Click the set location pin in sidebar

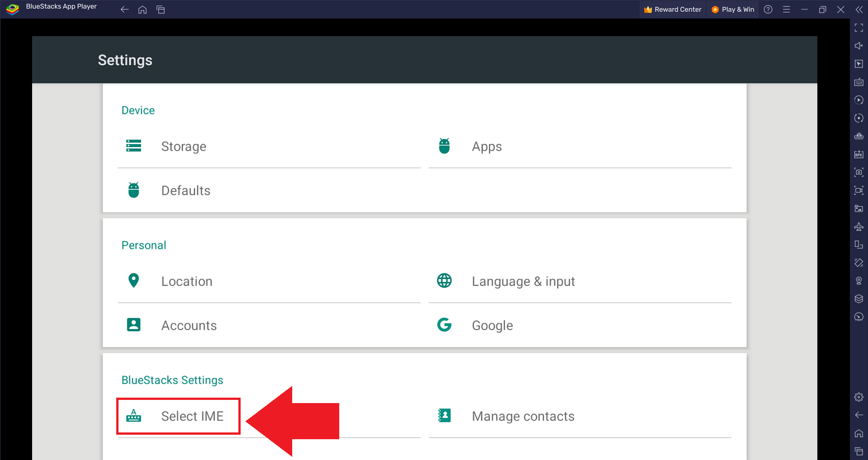[x=859, y=281]
